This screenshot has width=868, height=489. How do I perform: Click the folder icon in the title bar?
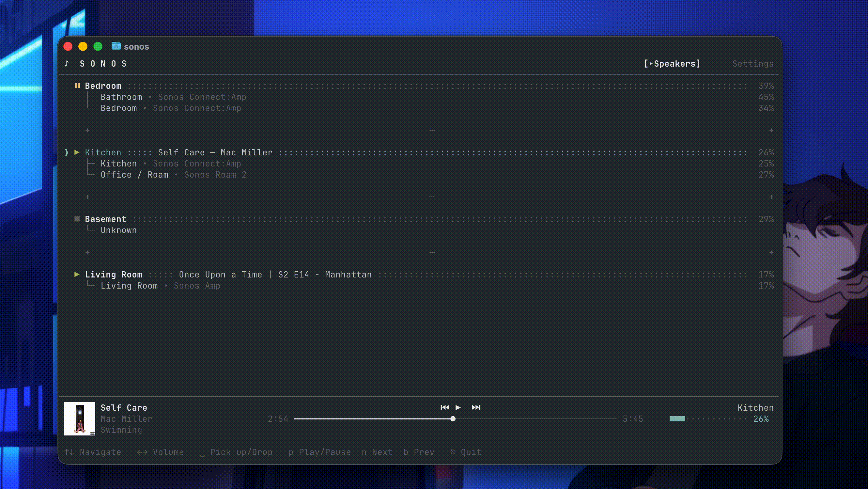click(116, 46)
